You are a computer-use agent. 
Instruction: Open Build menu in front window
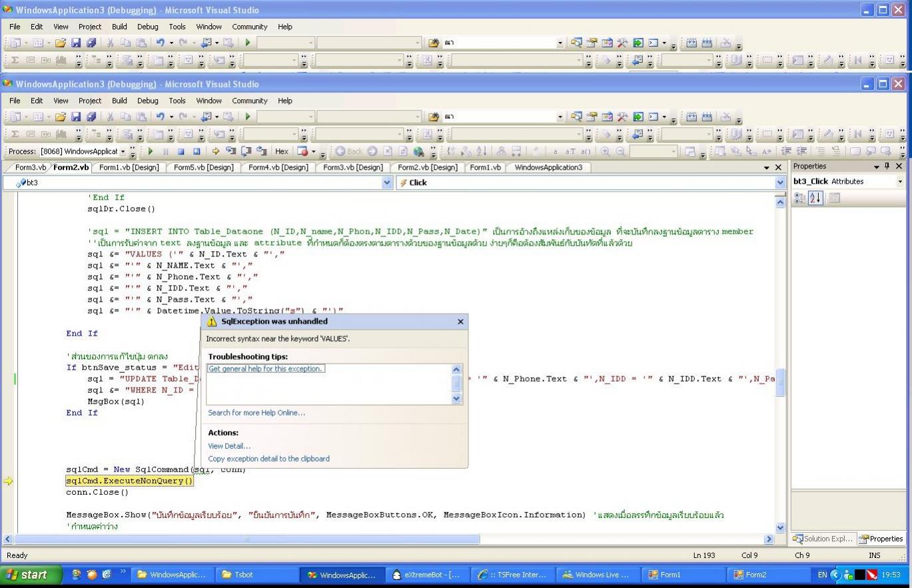pos(119,101)
